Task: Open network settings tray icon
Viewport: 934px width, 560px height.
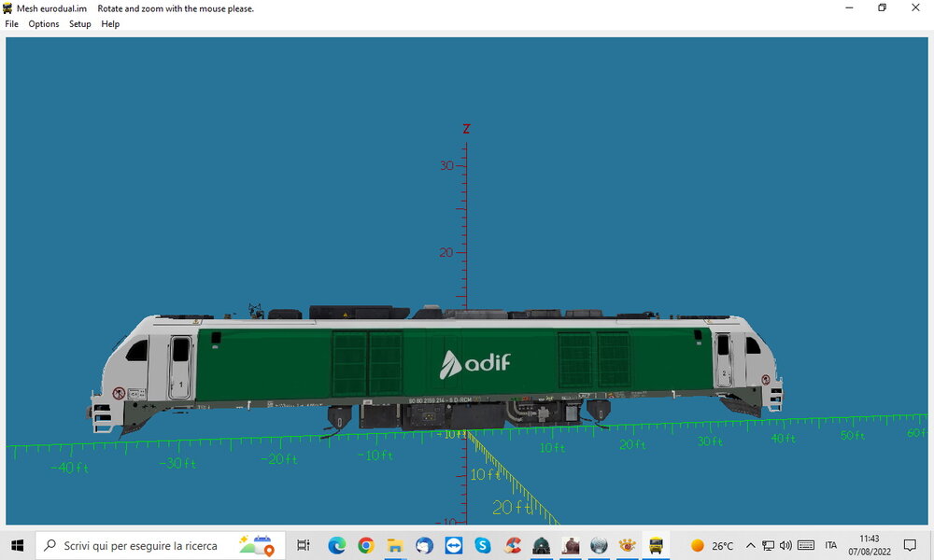Action: [x=769, y=545]
